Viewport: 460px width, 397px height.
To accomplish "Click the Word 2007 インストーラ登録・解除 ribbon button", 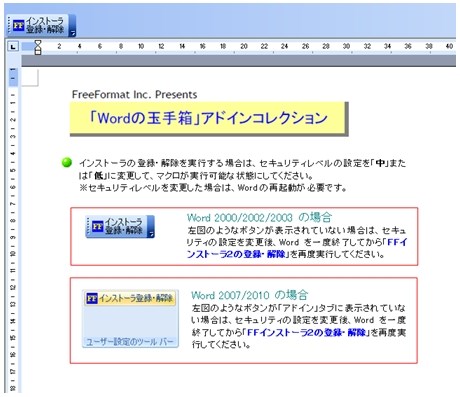I will (130, 298).
